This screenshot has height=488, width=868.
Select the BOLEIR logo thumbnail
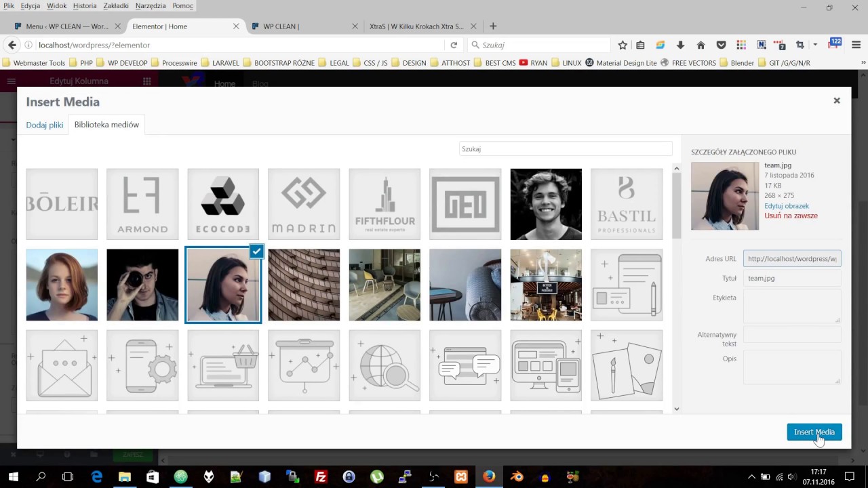(62, 204)
